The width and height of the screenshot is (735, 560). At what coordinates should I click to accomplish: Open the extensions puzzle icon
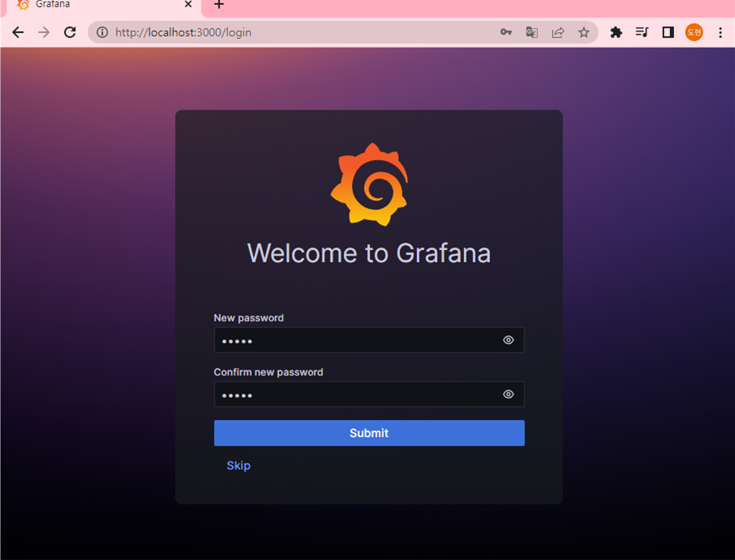click(x=616, y=33)
